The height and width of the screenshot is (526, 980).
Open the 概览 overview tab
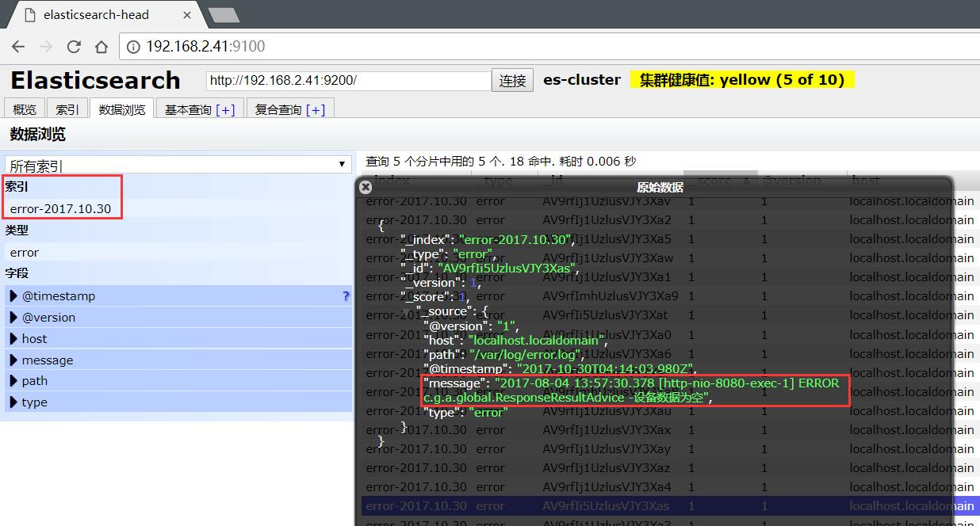click(x=25, y=109)
